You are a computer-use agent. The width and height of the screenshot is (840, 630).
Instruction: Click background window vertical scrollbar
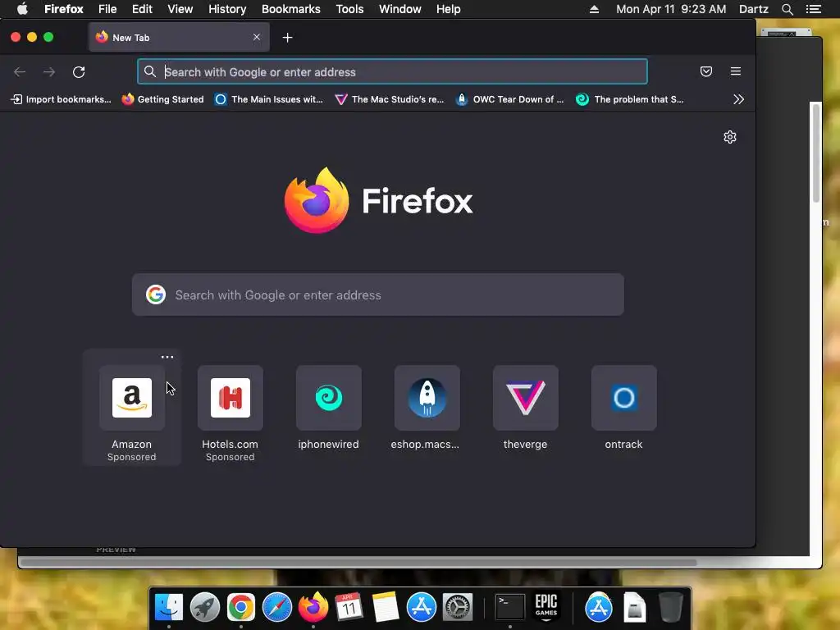point(816,153)
